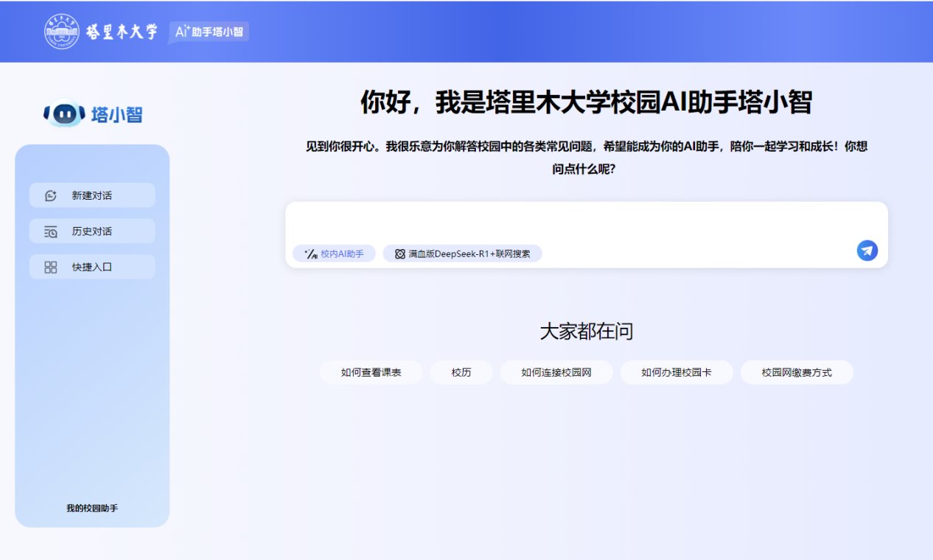Screen dimensions: 933x560
Task: Toggle the 校内AI助手 mode chip
Action: pos(334,253)
